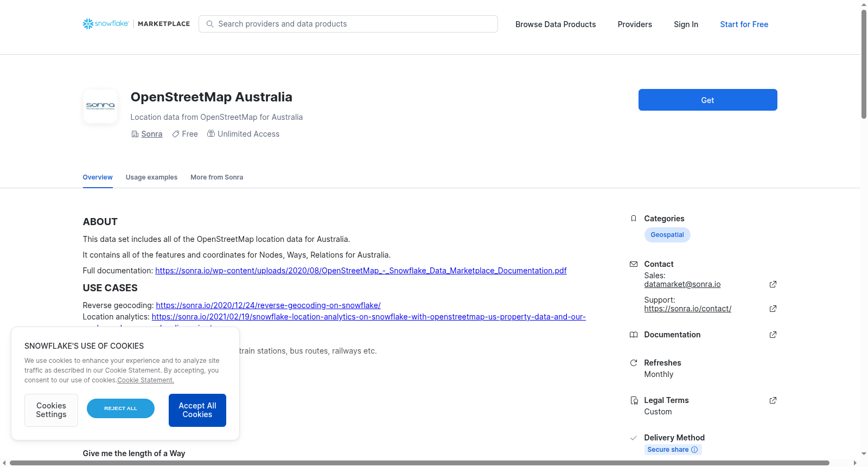
Task: Click the datamarket@sonra.io email link
Action: pyautogui.click(x=682, y=284)
